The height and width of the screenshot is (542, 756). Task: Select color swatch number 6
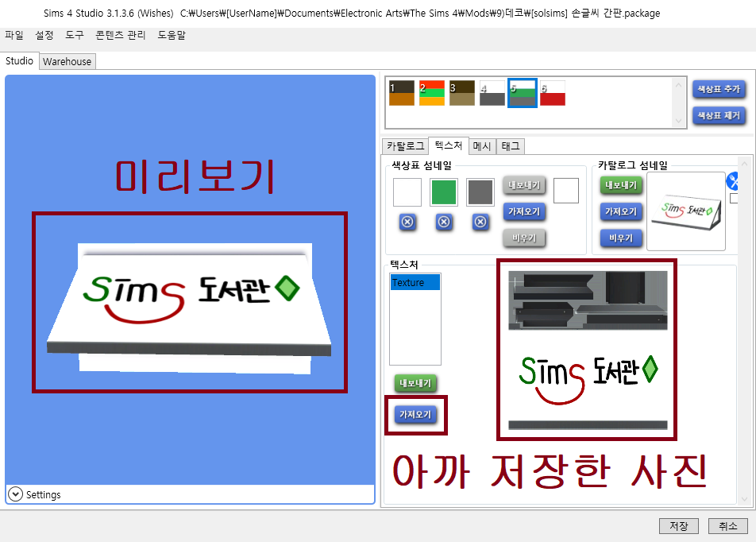[x=553, y=93]
